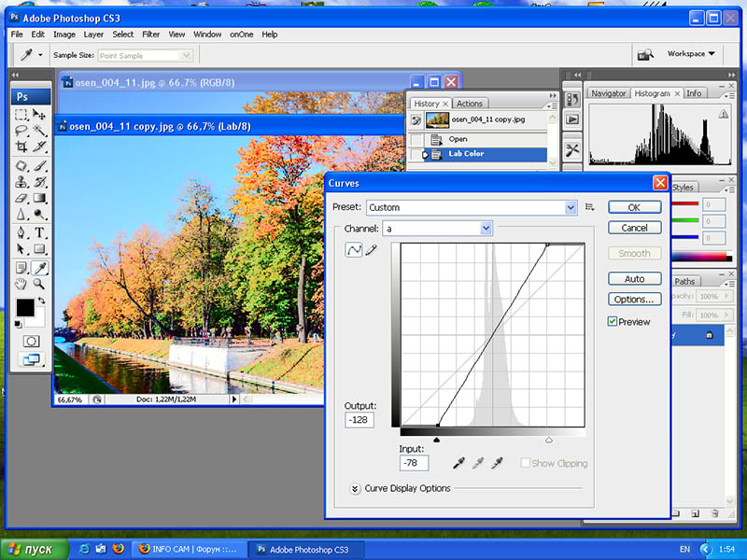
Task: Select the Path Selection tool
Action: tap(21, 249)
